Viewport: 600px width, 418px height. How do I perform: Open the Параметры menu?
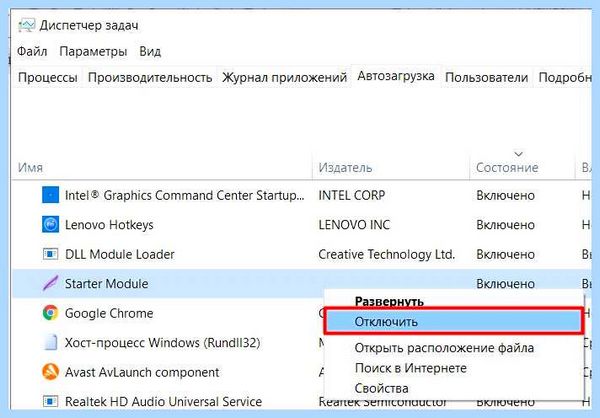[x=93, y=51]
